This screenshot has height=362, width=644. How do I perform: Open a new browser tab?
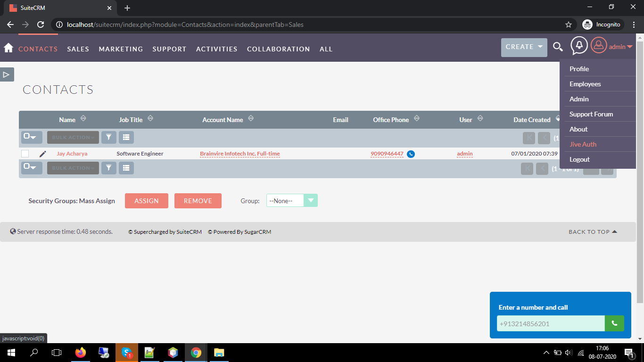point(127,8)
